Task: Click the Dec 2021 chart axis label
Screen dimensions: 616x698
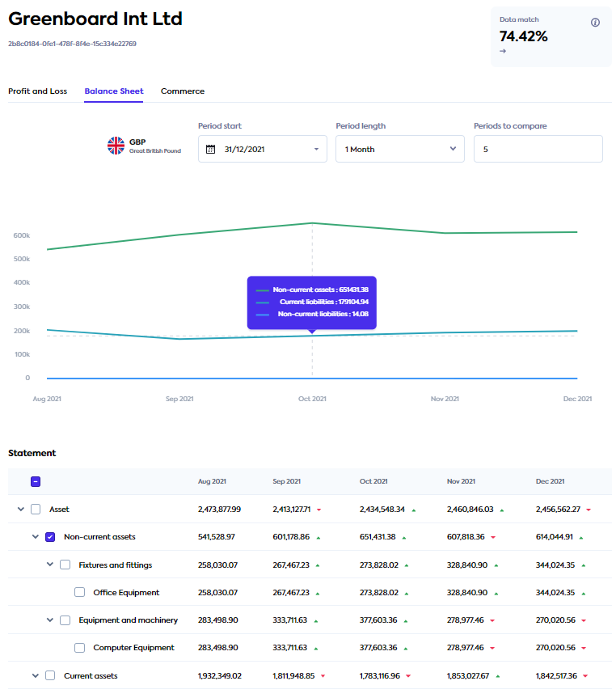Action: (577, 399)
